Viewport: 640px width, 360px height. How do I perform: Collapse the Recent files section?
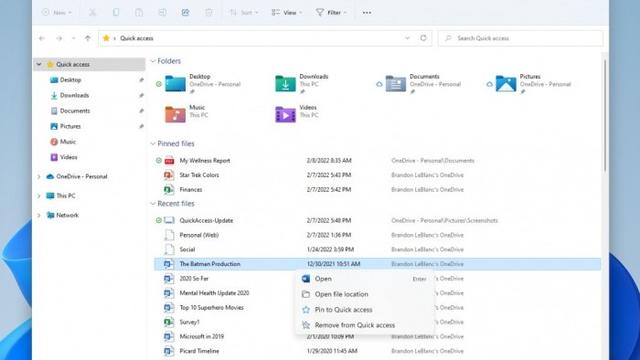[x=153, y=204]
